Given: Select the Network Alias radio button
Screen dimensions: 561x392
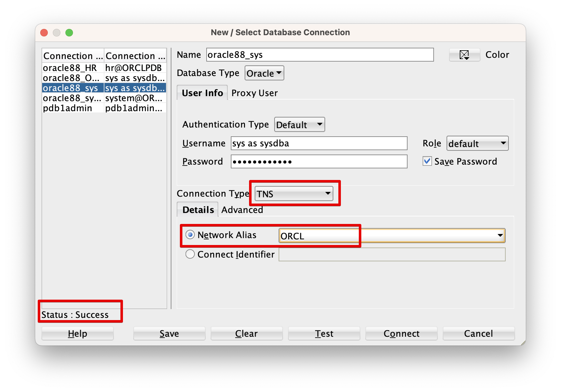Looking at the screenshot, I should point(190,235).
